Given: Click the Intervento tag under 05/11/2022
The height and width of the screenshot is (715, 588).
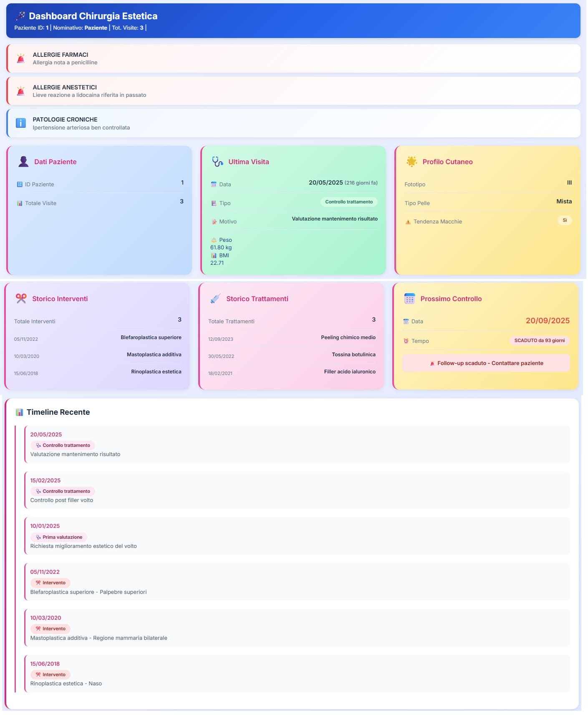Looking at the screenshot, I should [50, 583].
